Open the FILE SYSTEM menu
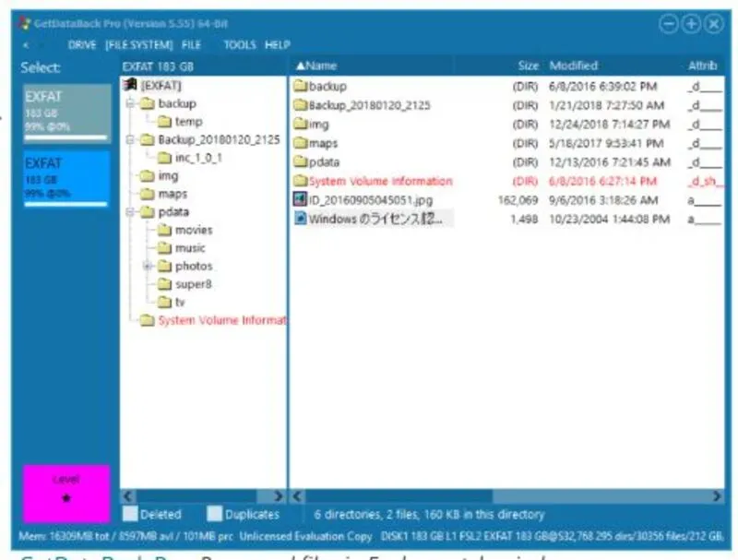 point(138,44)
